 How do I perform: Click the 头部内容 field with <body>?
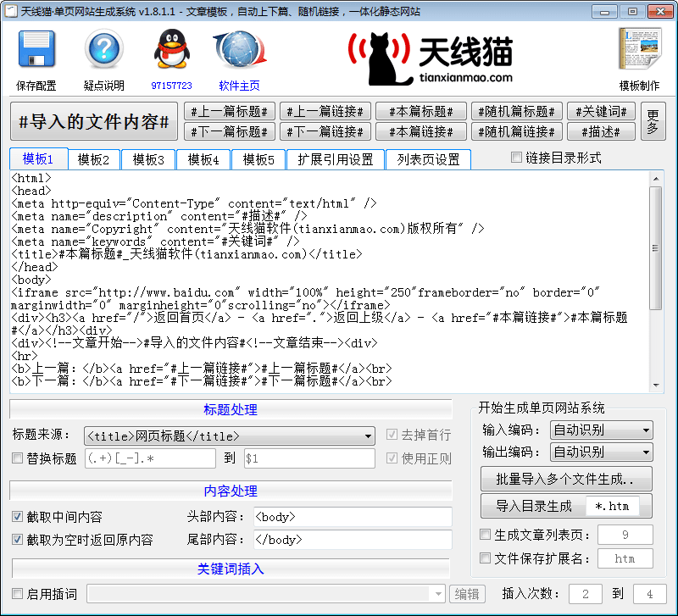[353, 517]
